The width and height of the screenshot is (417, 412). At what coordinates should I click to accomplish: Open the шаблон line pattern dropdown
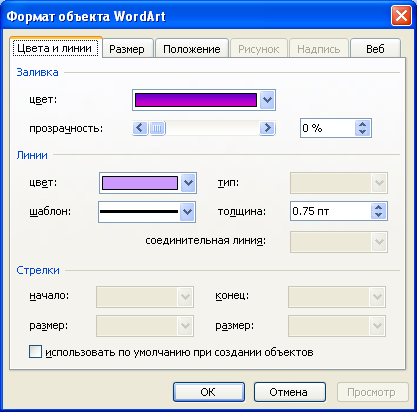coord(147,212)
